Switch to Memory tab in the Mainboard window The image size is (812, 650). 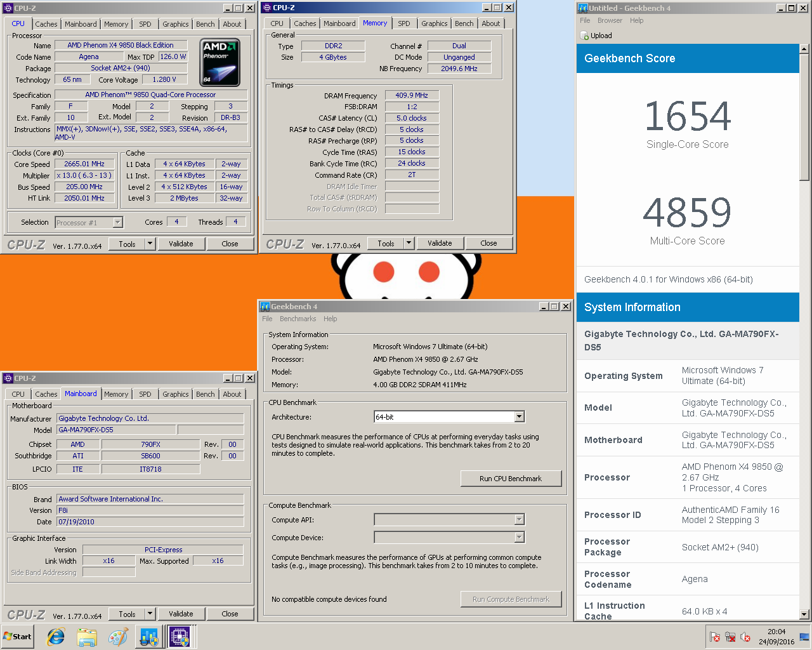pyautogui.click(x=116, y=394)
